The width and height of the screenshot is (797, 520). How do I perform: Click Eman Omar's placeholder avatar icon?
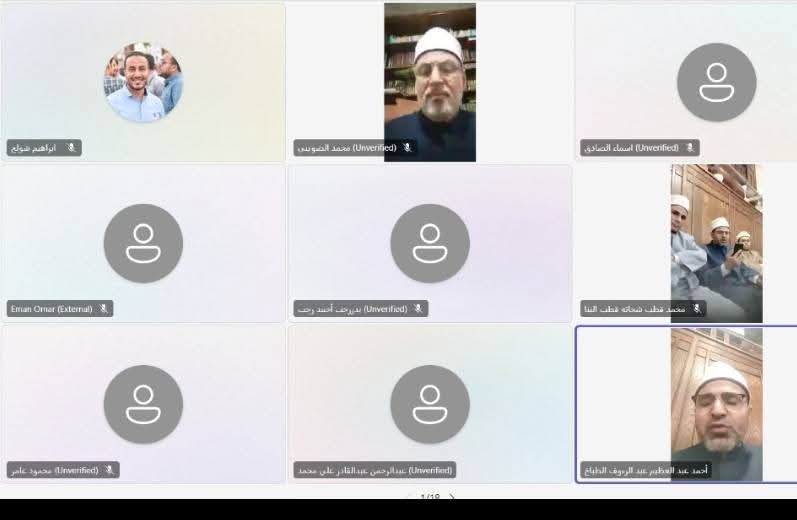[x=143, y=243]
